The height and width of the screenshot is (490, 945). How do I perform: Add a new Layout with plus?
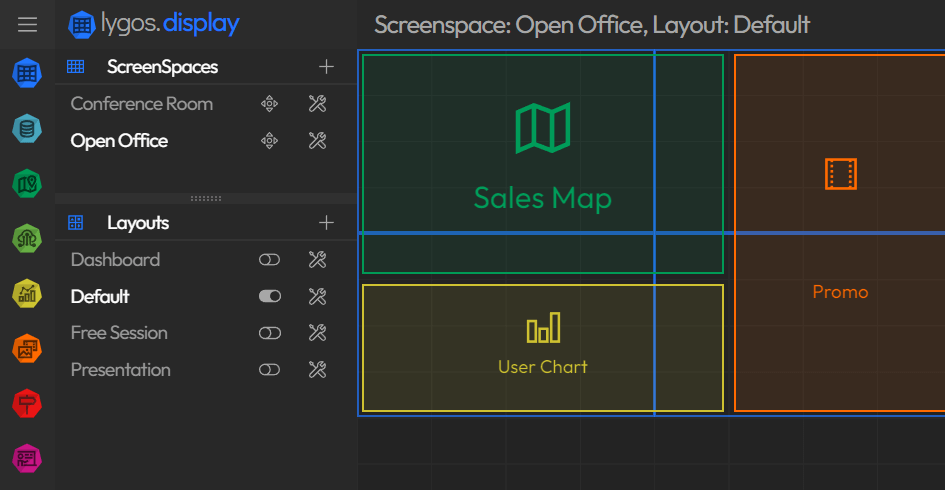pos(326,222)
